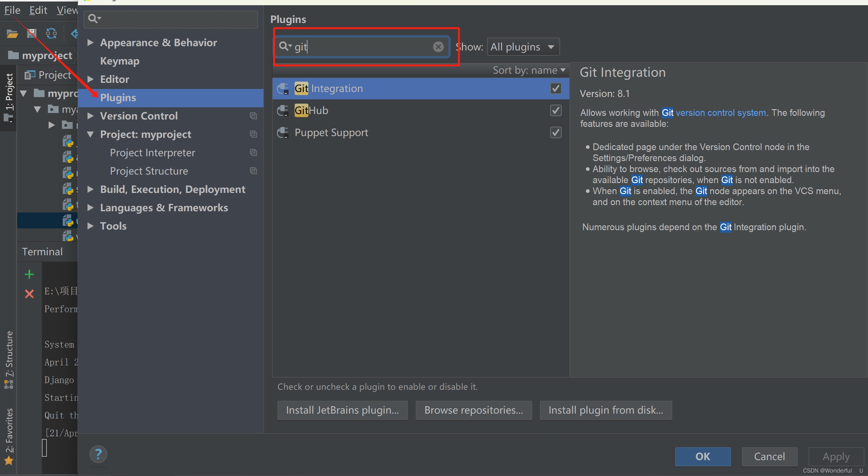Viewport: 868px width, 476px height.
Task: Click the green plus new terminal session icon
Action: pos(29,274)
